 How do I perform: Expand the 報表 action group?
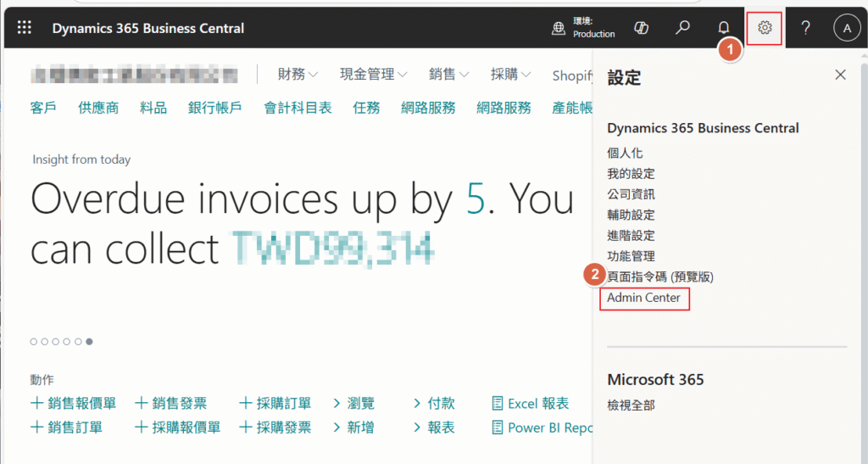point(434,428)
